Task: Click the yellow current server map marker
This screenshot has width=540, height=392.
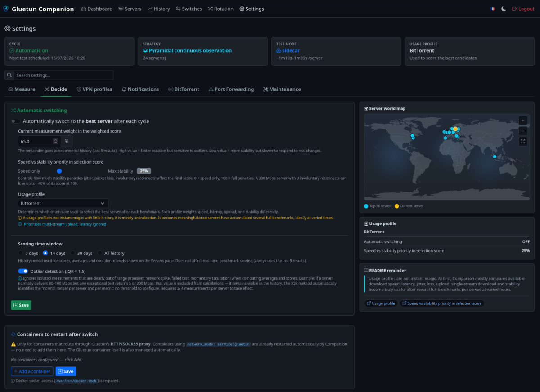Action: coord(455,129)
